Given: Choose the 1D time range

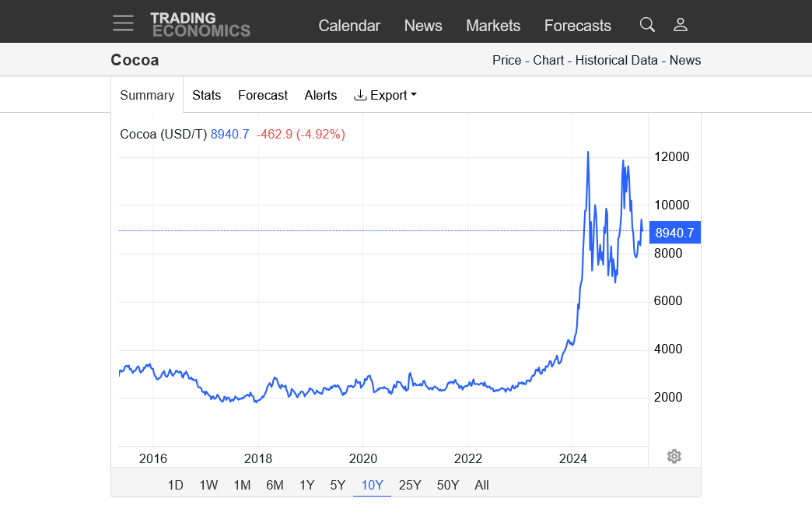Looking at the screenshot, I should 176,485.
